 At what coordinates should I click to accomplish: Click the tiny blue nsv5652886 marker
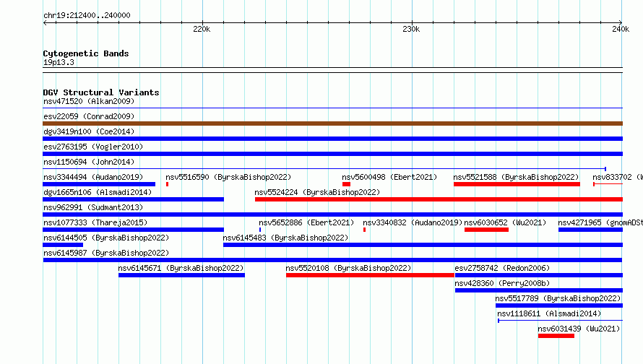point(260,230)
